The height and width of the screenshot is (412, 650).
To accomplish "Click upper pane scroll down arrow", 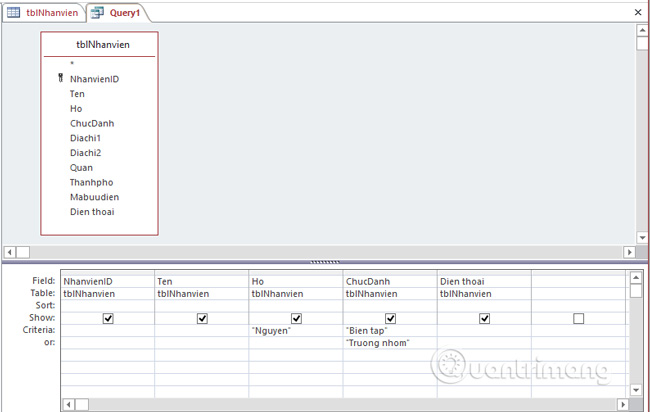I will point(642,238).
